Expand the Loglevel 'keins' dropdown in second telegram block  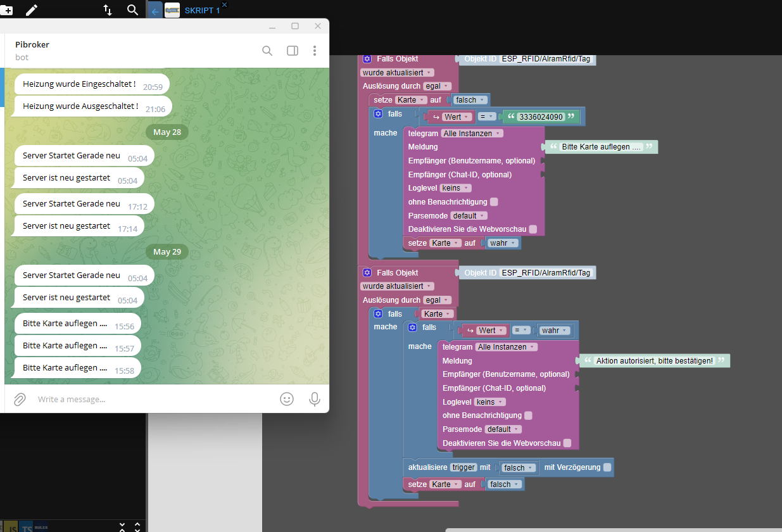tap(490, 402)
